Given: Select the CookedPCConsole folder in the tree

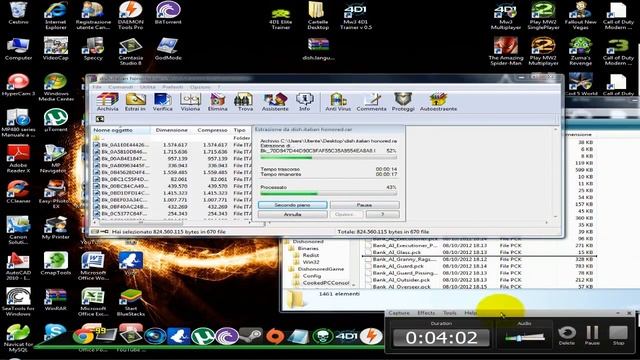Looking at the screenshot, I should tap(326, 283).
